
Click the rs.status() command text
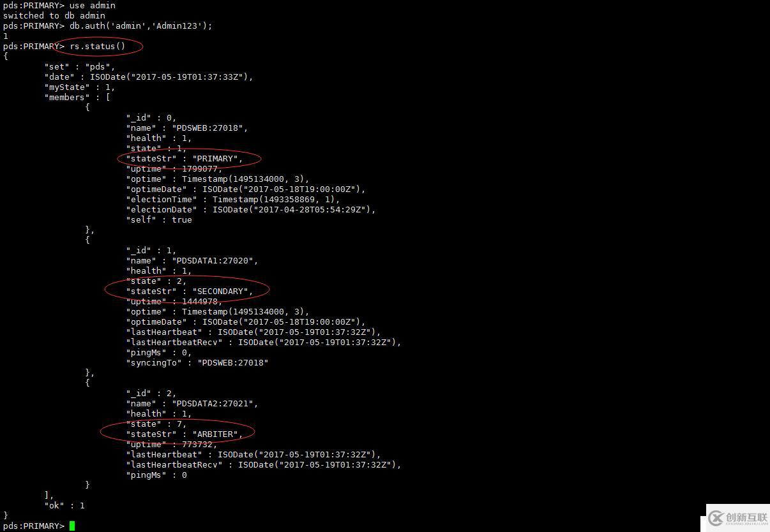(x=98, y=46)
